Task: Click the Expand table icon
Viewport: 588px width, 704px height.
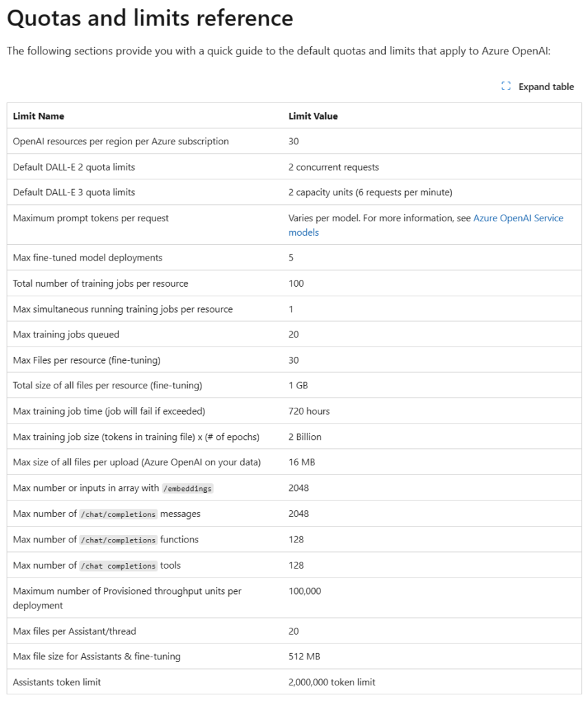Action: tap(506, 87)
